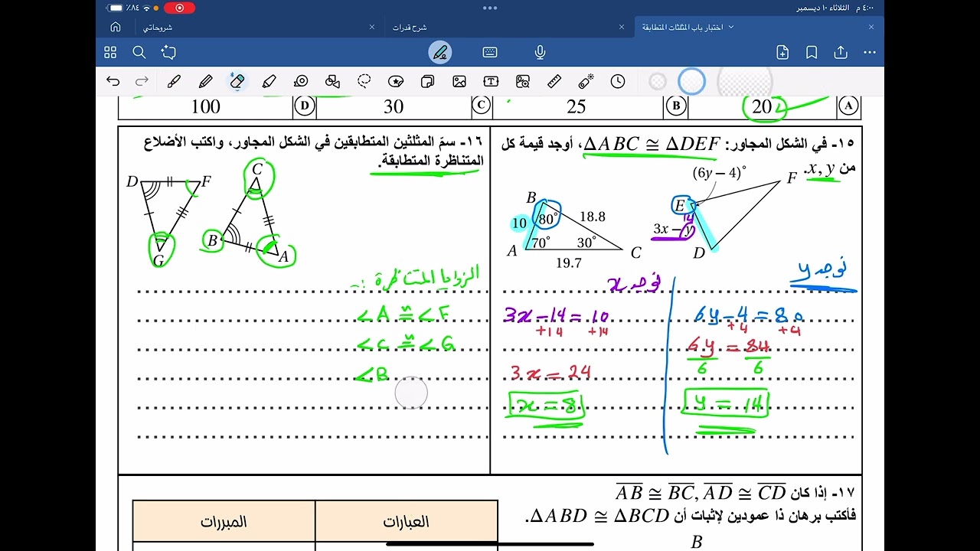Tap the three-dot multitasking control at top
This screenshot has height=551, width=980.
490,8
